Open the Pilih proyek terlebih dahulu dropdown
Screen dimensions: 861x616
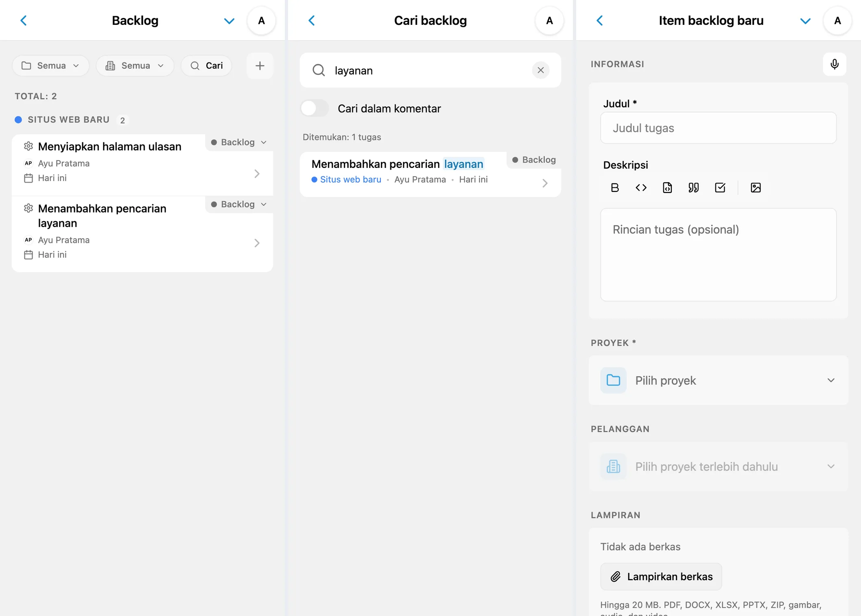[718, 466]
